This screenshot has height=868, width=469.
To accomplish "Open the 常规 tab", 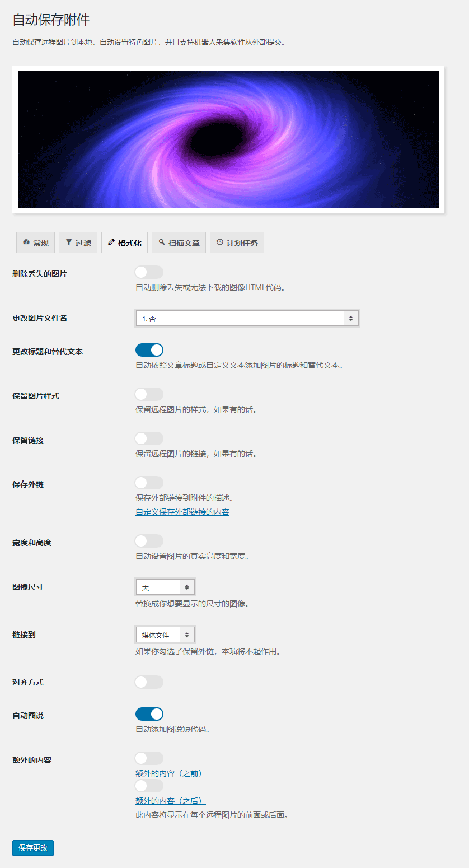I will click(x=35, y=242).
